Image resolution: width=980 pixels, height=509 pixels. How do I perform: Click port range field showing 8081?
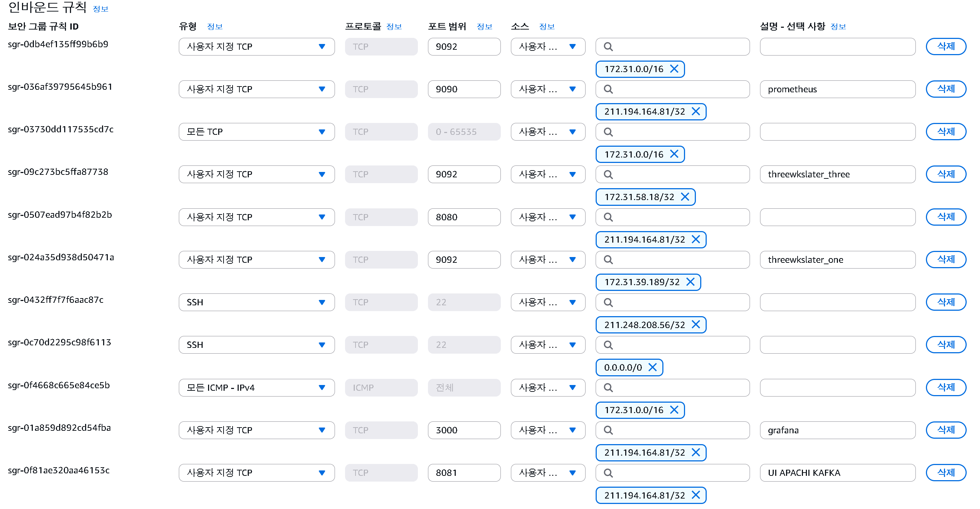(464, 473)
